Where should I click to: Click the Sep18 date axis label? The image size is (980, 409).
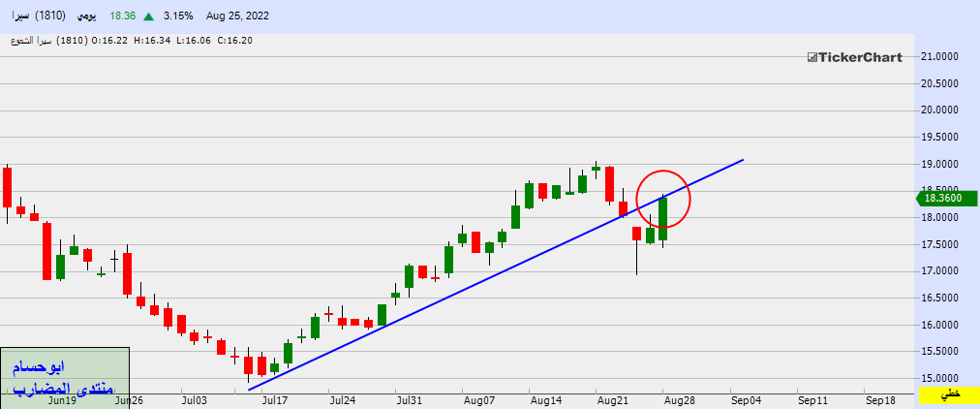(x=879, y=399)
